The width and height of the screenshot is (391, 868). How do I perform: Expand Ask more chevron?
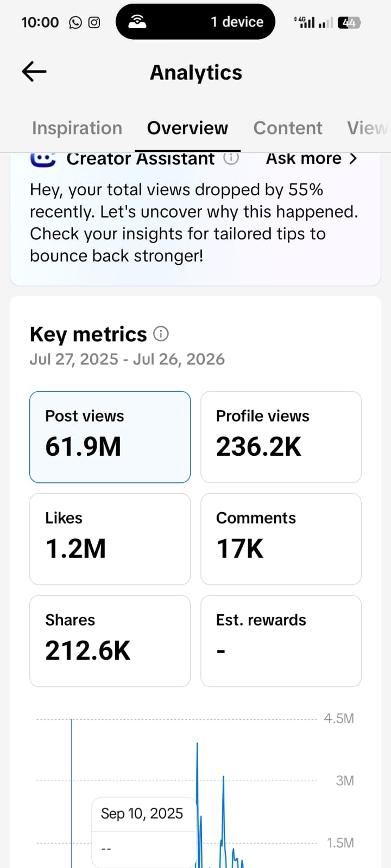353,158
